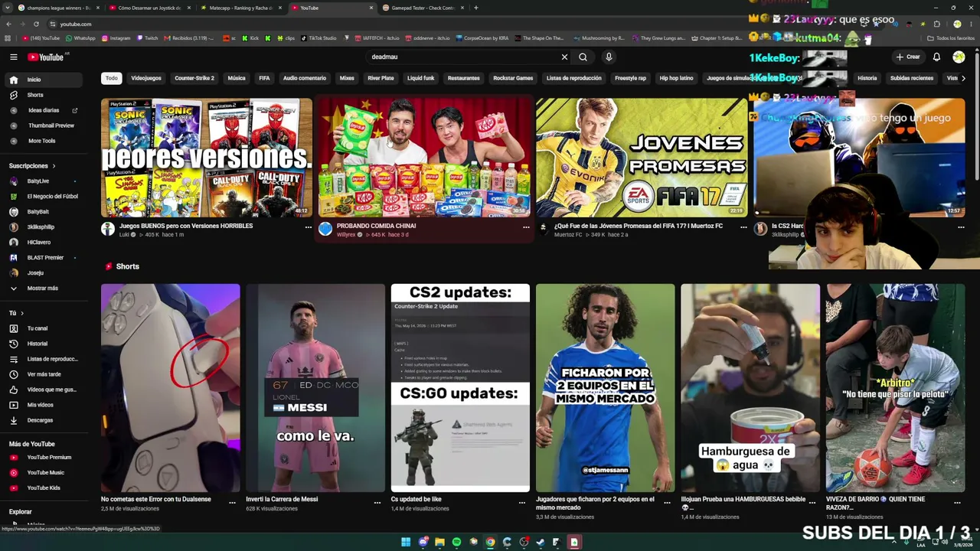Select the Counter-Strike 2 filter chip

(194, 78)
